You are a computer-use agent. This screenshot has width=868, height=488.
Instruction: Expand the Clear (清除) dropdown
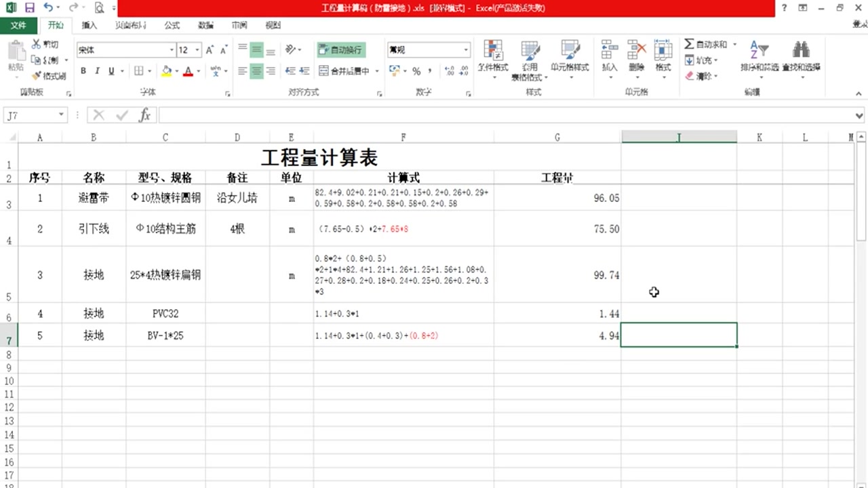[716, 76]
